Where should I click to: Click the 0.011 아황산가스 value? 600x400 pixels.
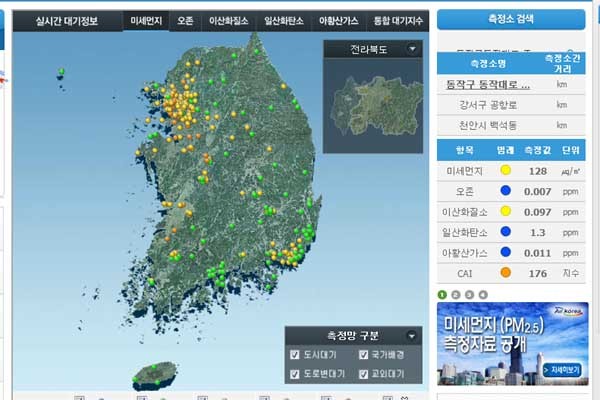(538, 253)
